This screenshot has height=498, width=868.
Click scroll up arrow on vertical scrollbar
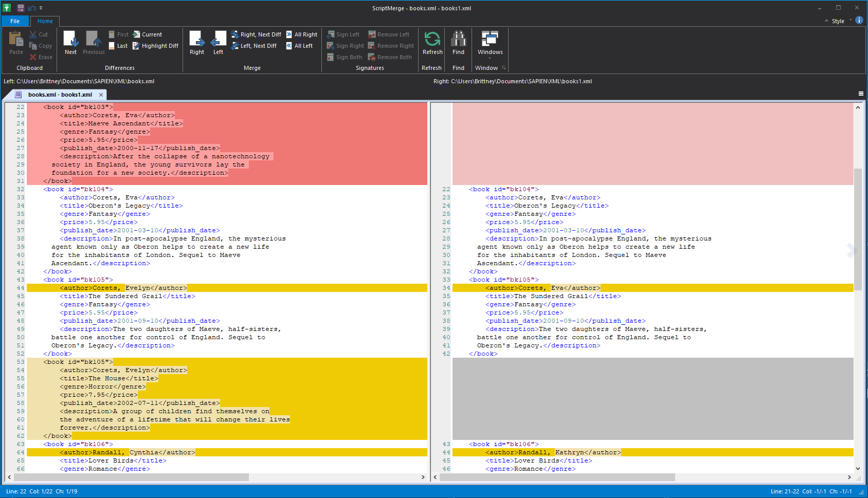coord(858,107)
